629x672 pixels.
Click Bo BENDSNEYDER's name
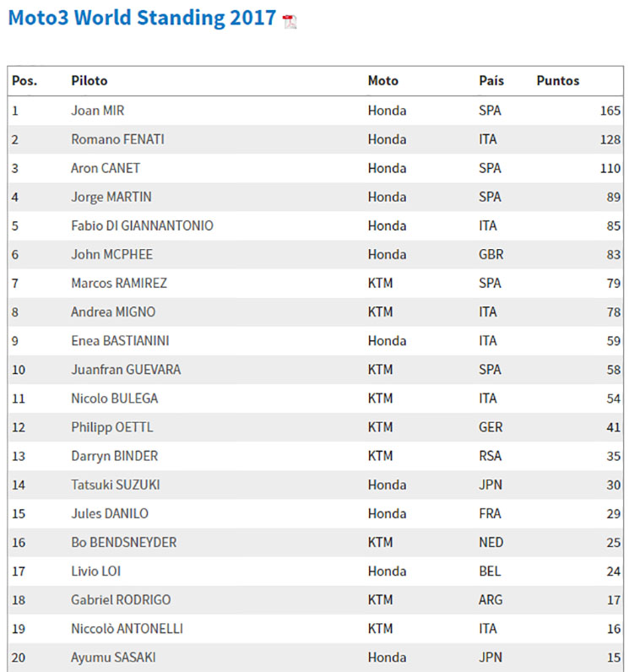124,542
